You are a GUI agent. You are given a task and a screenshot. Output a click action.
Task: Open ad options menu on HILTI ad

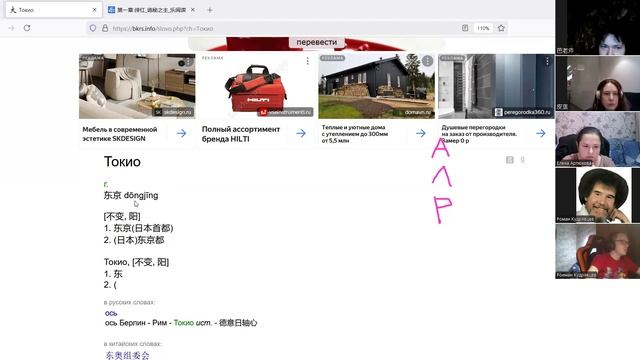(x=308, y=61)
